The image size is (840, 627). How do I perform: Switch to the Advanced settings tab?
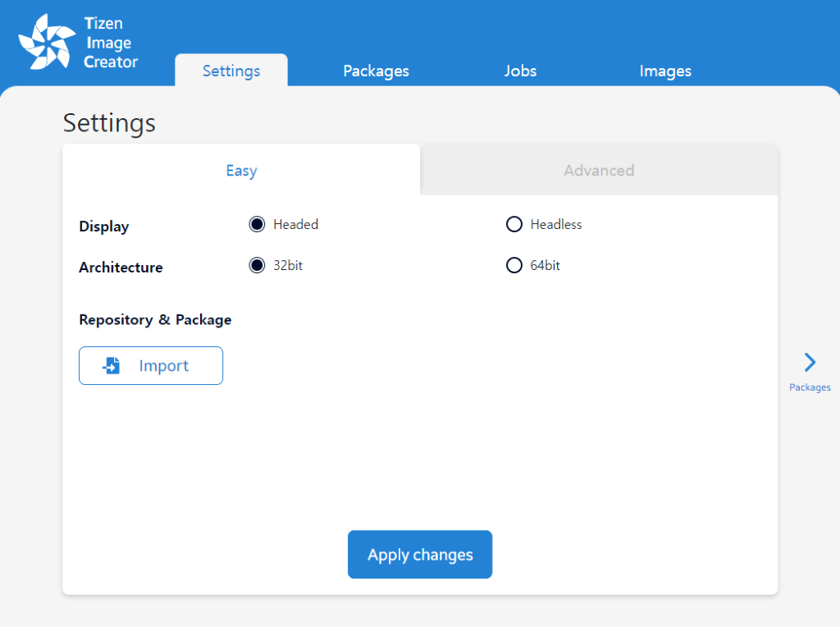[x=599, y=170]
